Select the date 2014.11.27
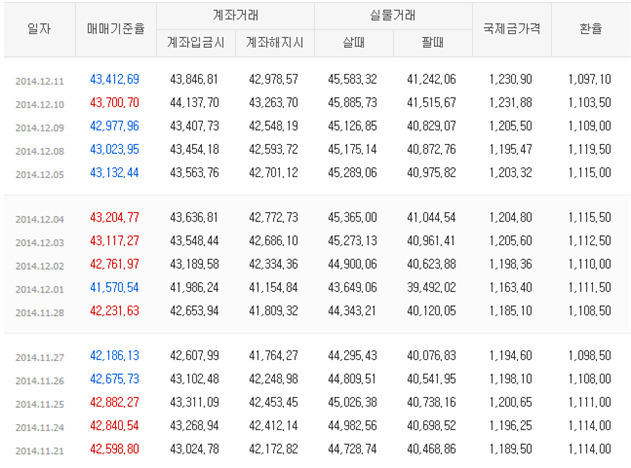This screenshot has width=631, height=468. point(39,357)
